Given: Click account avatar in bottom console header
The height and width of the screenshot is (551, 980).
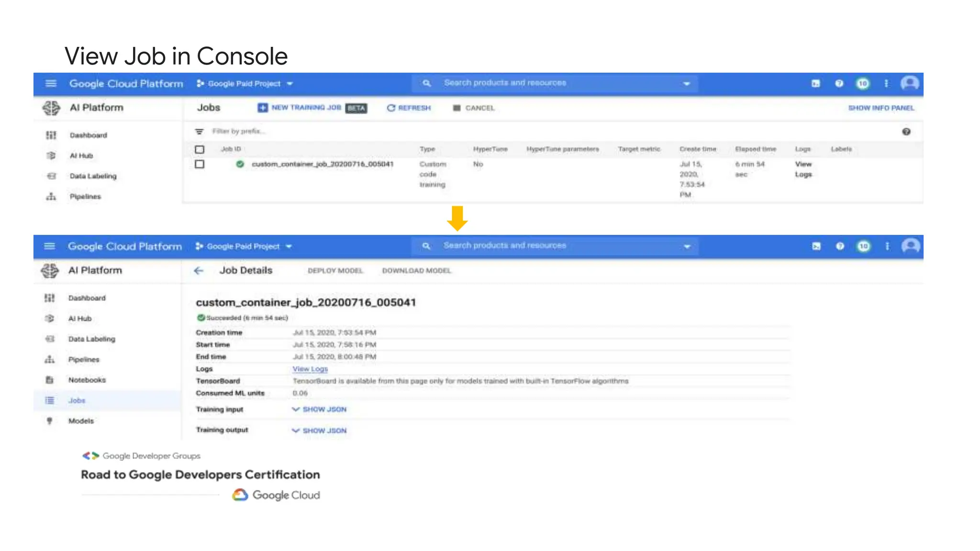Looking at the screenshot, I should click(911, 246).
